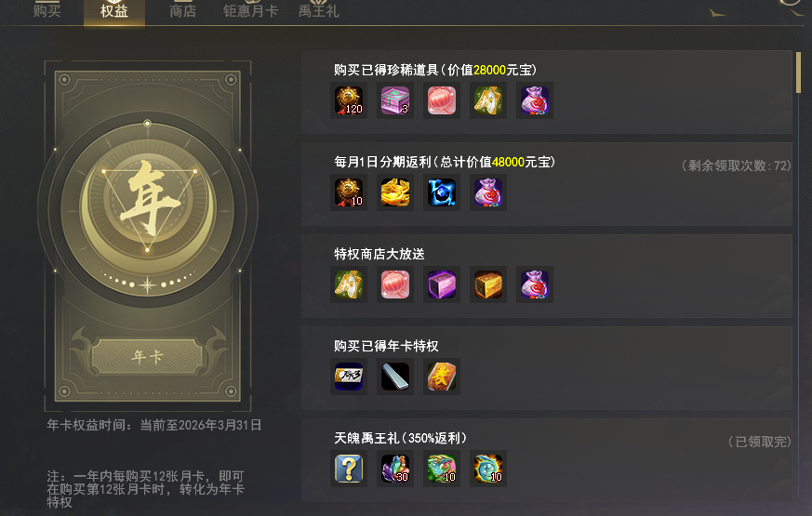Select the golden treasure crate in 特权商店大放送

pyautogui.click(x=488, y=284)
